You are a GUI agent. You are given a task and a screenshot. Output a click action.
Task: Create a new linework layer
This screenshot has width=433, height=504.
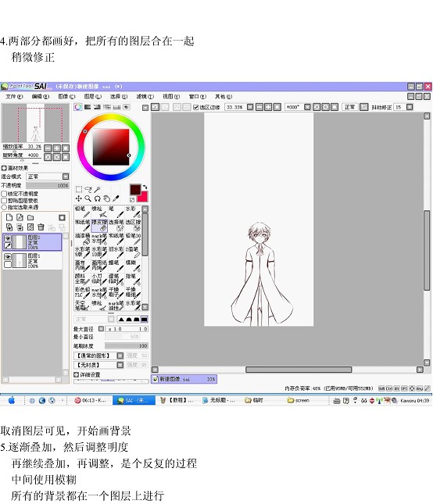[20, 217]
